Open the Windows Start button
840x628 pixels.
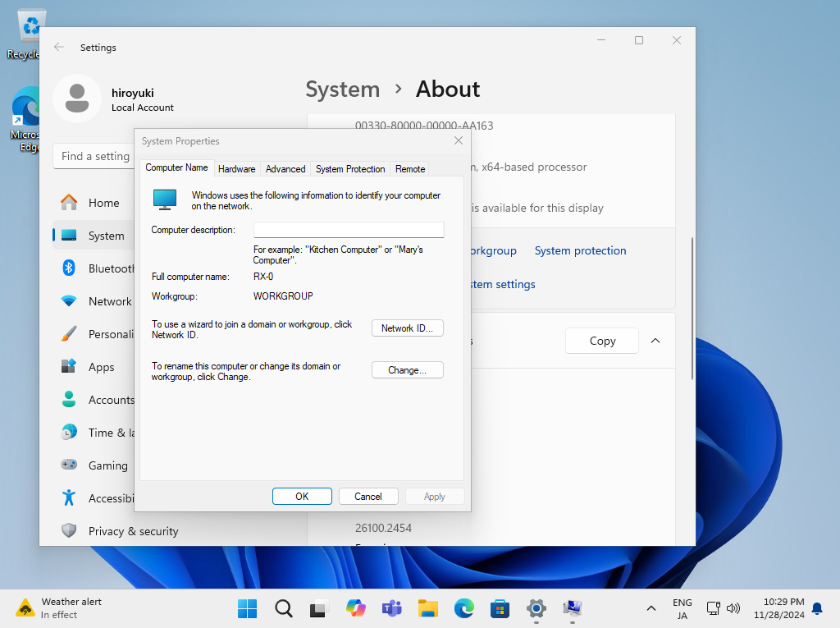pyautogui.click(x=247, y=608)
